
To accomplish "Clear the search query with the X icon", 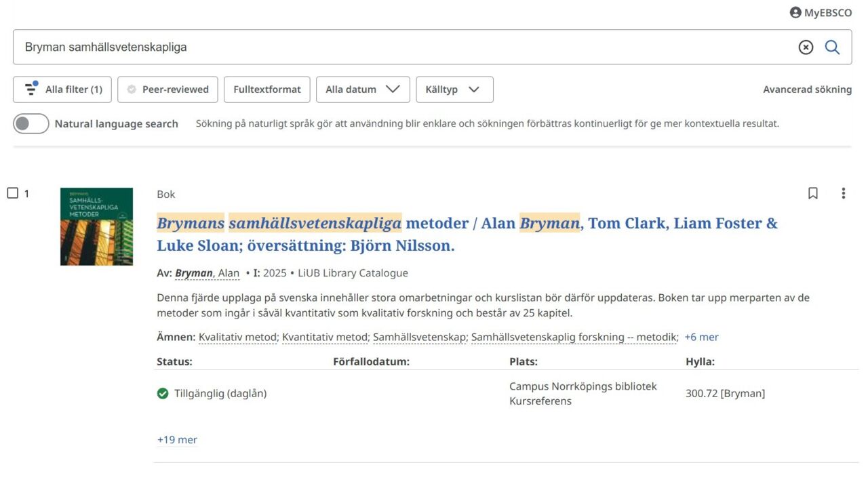I will pyautogui.click(x=805, y=47).
